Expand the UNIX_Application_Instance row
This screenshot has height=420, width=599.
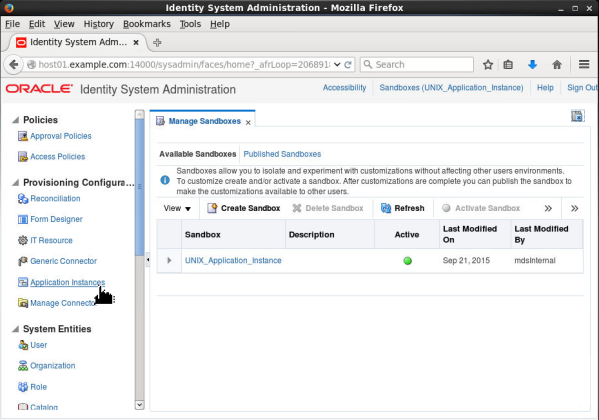coord(169,260)
